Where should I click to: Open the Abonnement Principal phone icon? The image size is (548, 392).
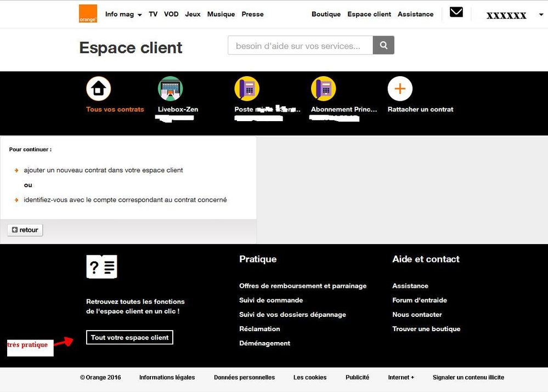click(323, 89)
